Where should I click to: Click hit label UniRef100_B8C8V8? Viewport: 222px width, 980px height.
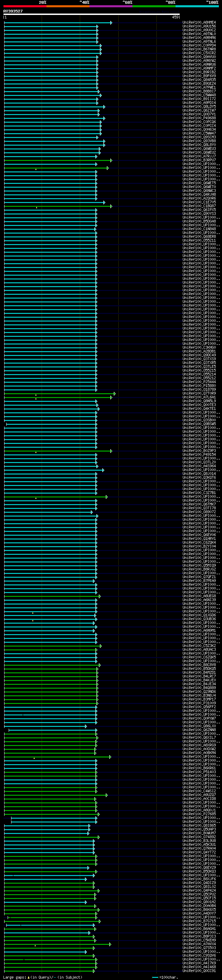pos(199,665)
